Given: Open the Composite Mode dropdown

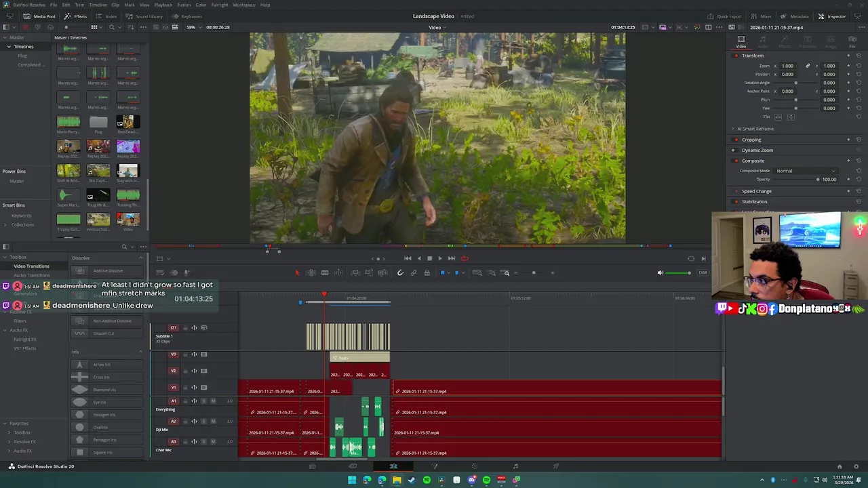Looking at the screenshot, I should 806,171.
